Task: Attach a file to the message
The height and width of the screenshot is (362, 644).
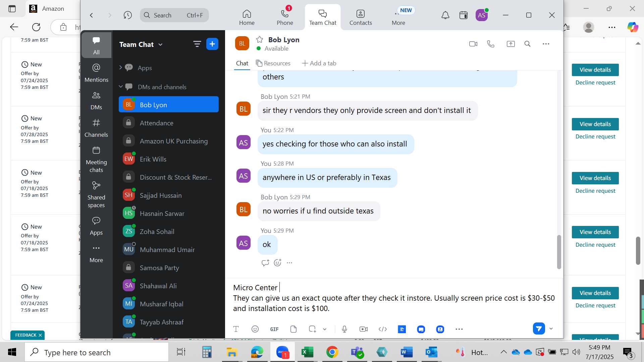Action: click(293, 329)
